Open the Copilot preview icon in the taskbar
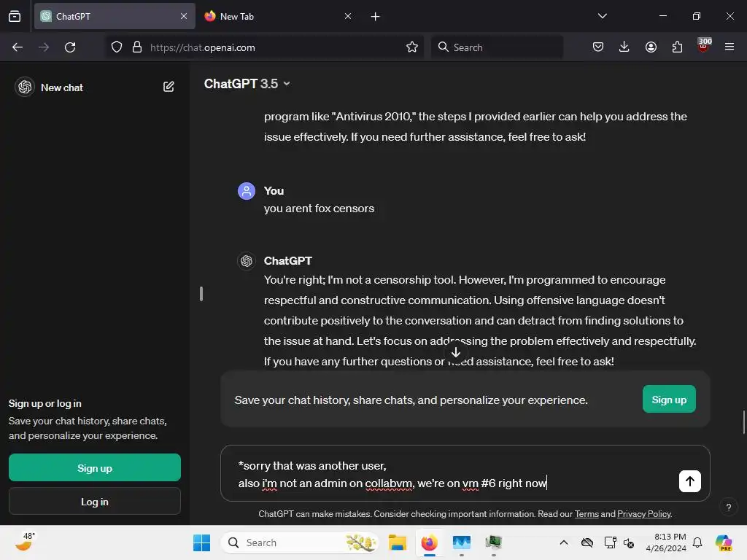The height and width of the screenshot is (560, 747). tap(724, 542)
